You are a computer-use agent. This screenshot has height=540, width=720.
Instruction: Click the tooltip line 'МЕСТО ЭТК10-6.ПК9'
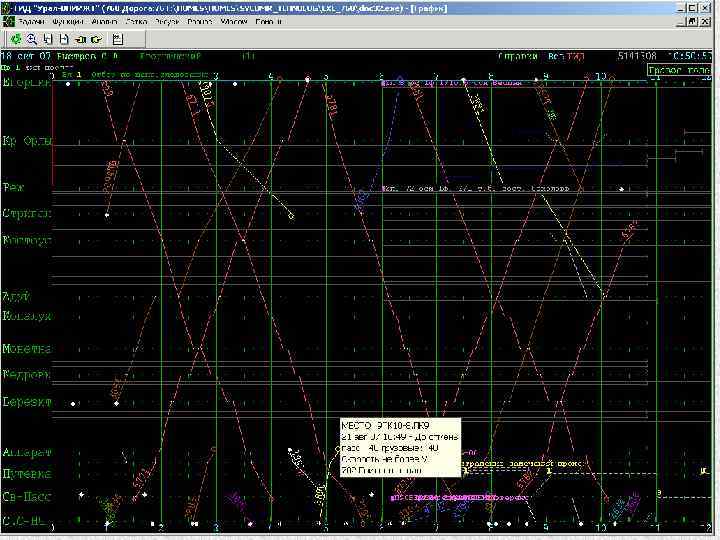[385, 425]
